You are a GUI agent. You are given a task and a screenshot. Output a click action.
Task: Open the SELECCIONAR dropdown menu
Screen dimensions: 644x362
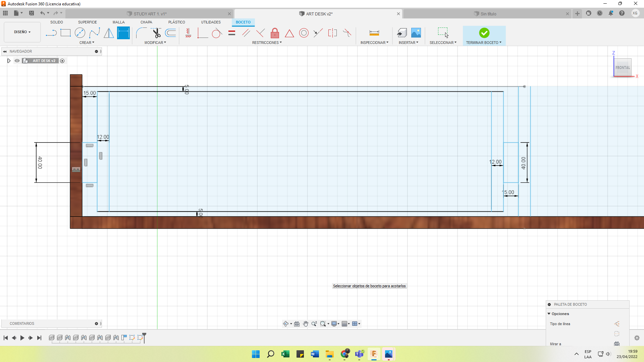point(443,43)
